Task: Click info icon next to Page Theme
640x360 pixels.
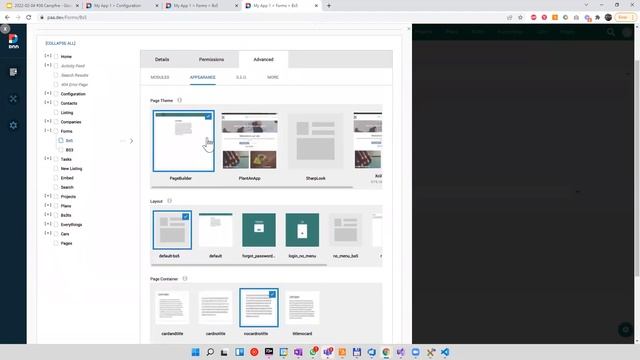Action: coord(180,100)
